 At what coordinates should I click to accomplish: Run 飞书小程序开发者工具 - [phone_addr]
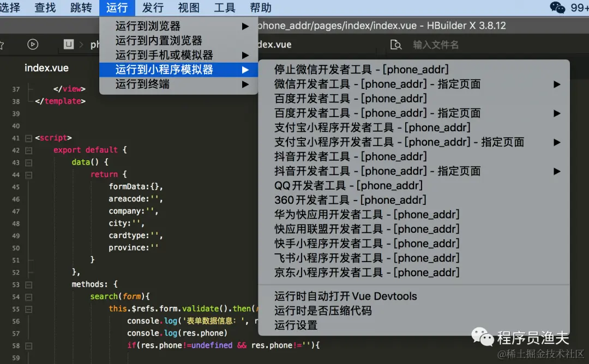414,258
